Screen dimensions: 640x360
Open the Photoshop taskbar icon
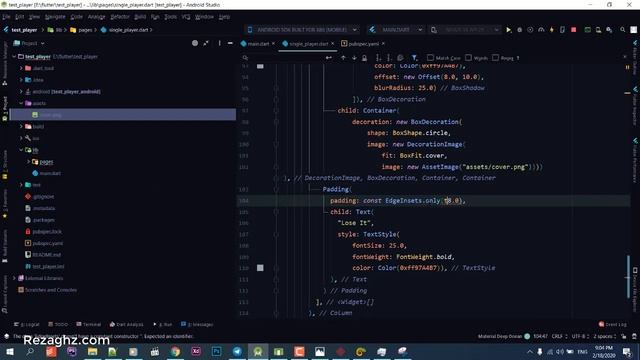(x=216, y=351)
